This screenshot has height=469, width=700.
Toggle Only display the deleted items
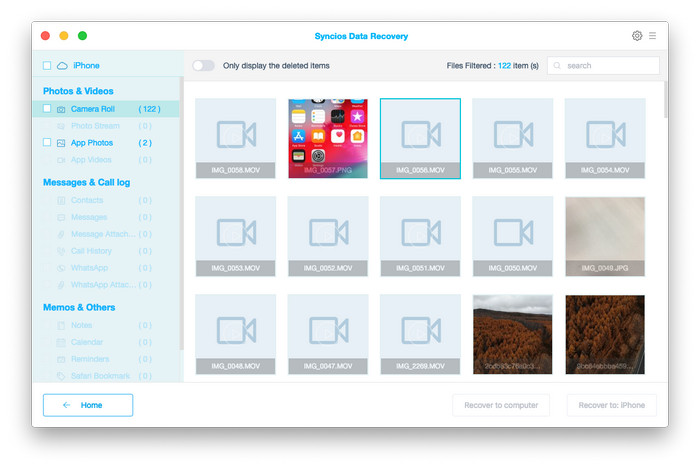204,66
